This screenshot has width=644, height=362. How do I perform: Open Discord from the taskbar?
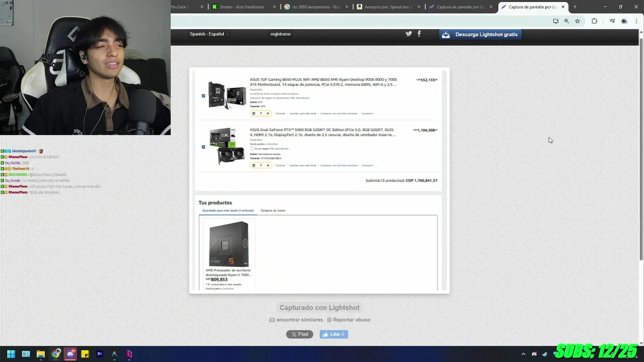70,354
